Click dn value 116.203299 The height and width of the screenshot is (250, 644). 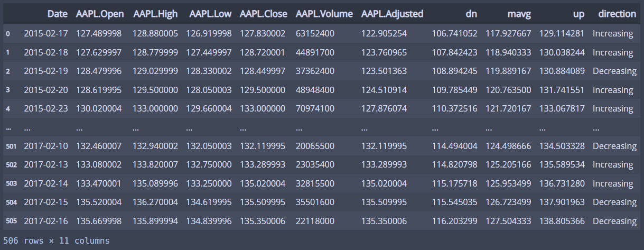[x=455, y=221]
